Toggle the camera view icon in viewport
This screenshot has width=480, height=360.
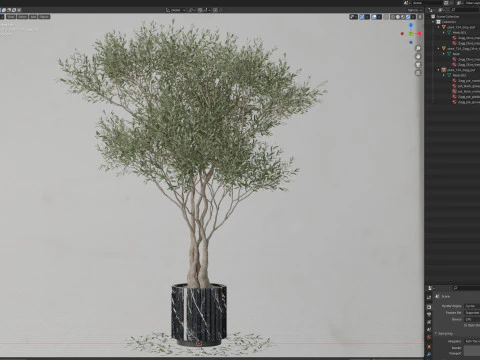pos(418,65)
